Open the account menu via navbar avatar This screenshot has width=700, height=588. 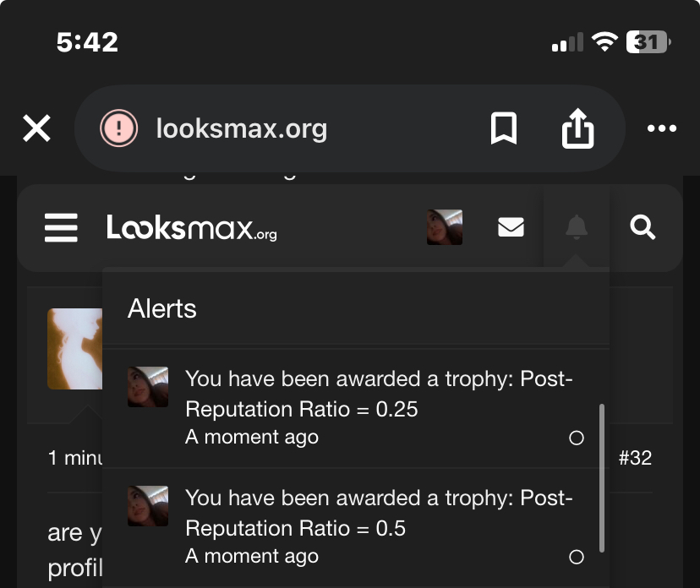445,228
